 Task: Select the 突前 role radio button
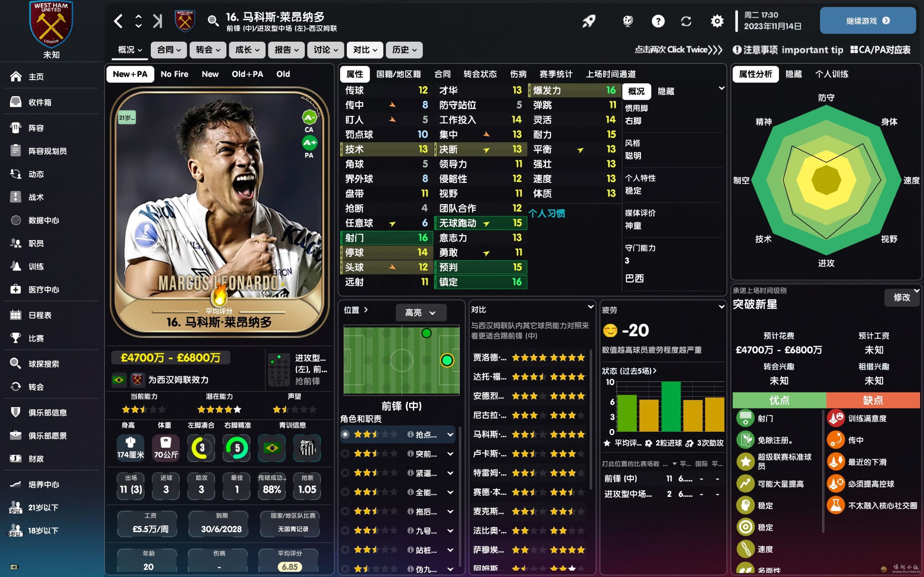pyautogui.click(x=345, y=454)
